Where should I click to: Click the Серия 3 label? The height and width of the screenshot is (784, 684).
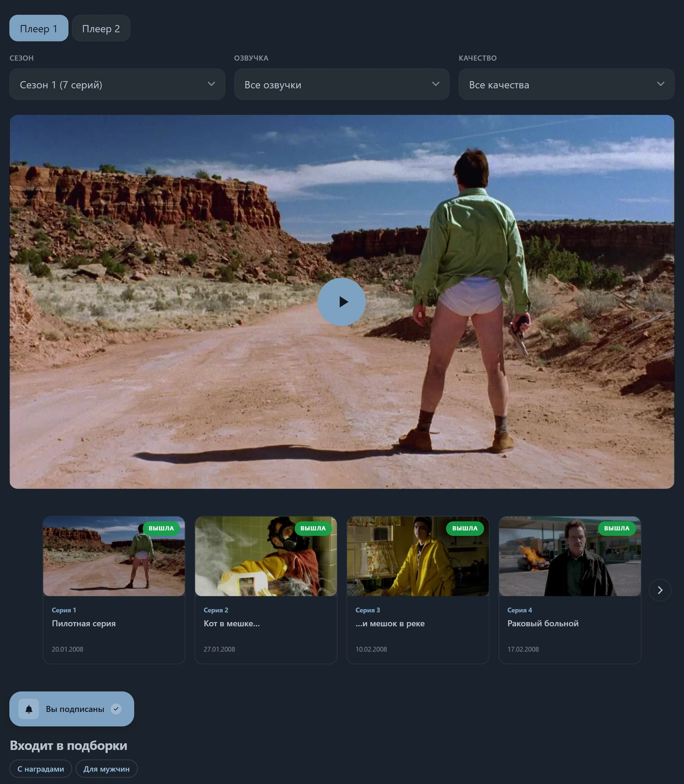tap(368, 610)
